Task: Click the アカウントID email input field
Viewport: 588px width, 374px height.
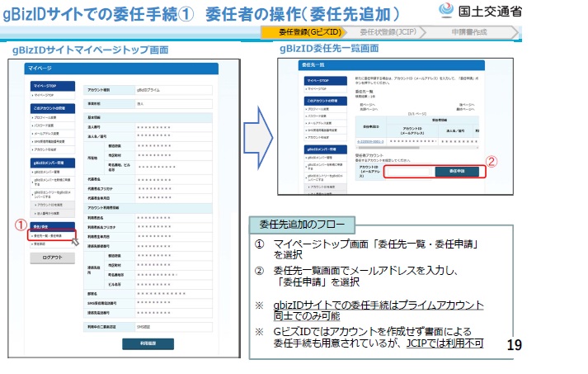Action: pos(408,172)
